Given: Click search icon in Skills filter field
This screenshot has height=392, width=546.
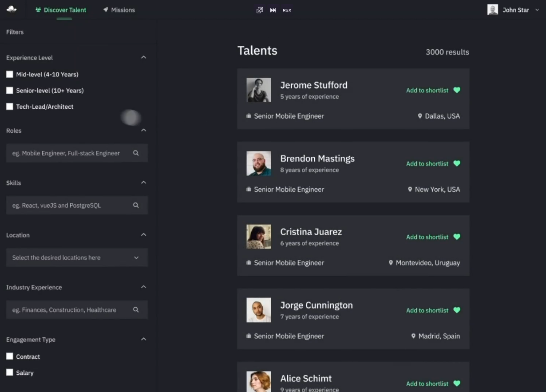Looking at the screenshot, I should click(x=136, y=206).
